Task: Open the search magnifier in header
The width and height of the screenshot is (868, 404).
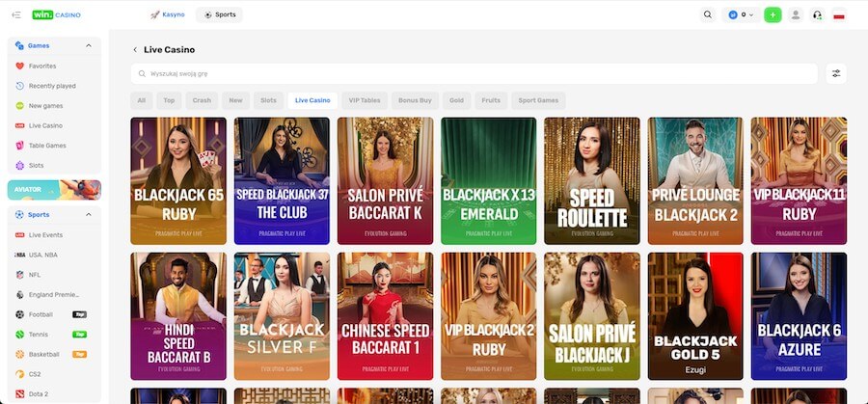Action: point(708,14)
